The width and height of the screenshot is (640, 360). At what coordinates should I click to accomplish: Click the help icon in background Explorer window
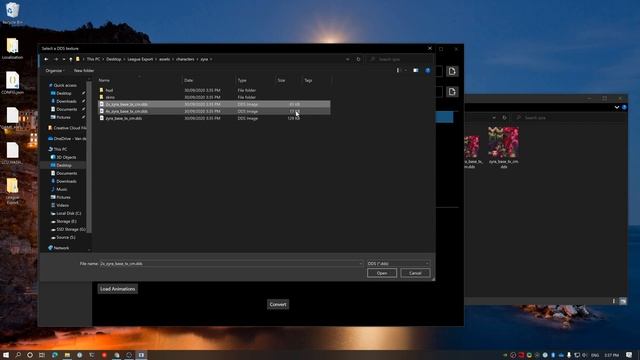(x=624, y=107)
